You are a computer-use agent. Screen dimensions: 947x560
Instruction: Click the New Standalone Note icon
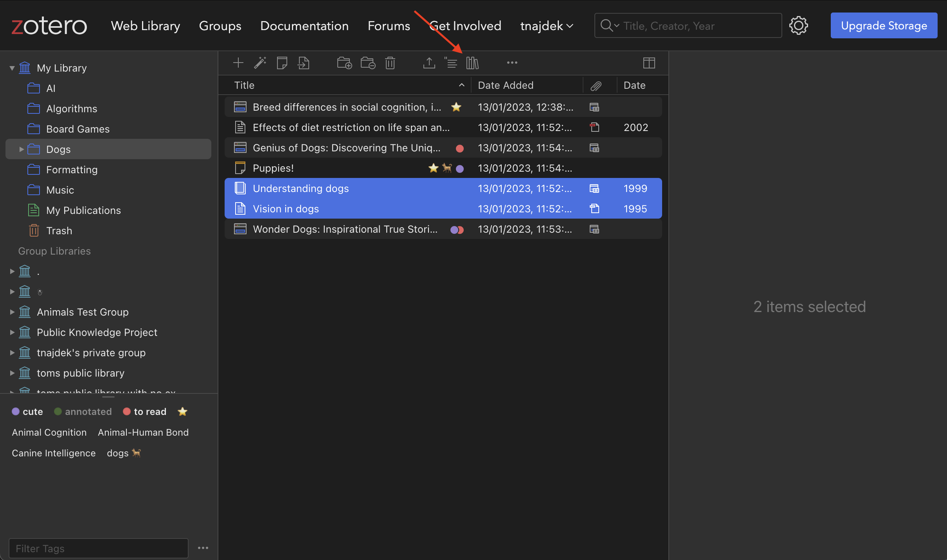[282, 63]
